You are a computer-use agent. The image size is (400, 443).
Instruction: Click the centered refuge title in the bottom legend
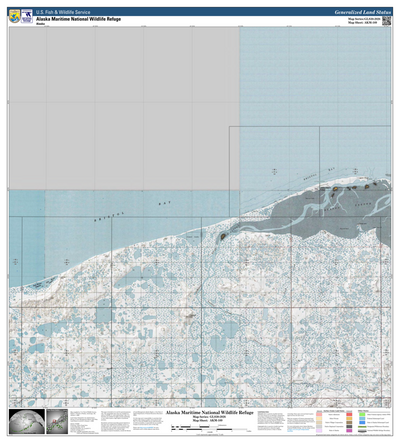click(x=210, y=413)
